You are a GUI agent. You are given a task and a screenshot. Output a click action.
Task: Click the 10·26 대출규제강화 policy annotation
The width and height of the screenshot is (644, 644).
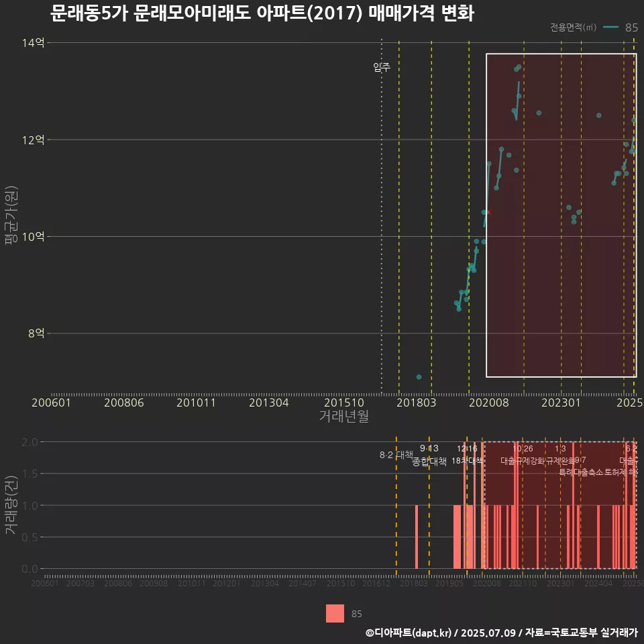click(523, 454)
